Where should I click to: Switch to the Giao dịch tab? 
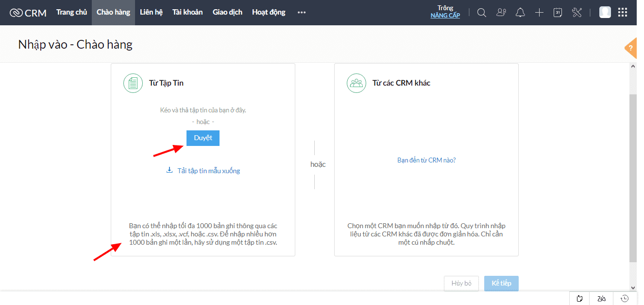[227, 12]
